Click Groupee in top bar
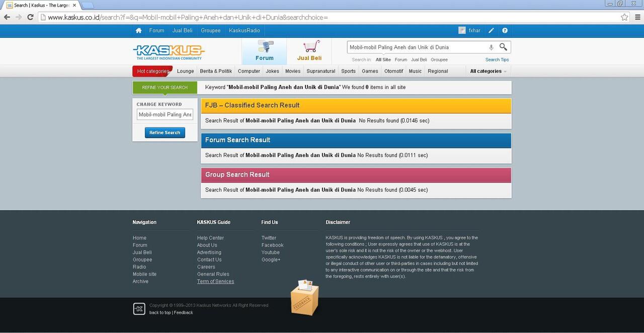The image size is (644, 333). pyautogui.click(x=210, y=30)
